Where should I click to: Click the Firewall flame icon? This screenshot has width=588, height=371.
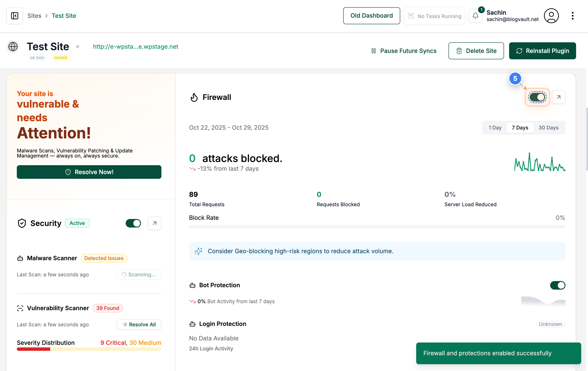[194, 97]
